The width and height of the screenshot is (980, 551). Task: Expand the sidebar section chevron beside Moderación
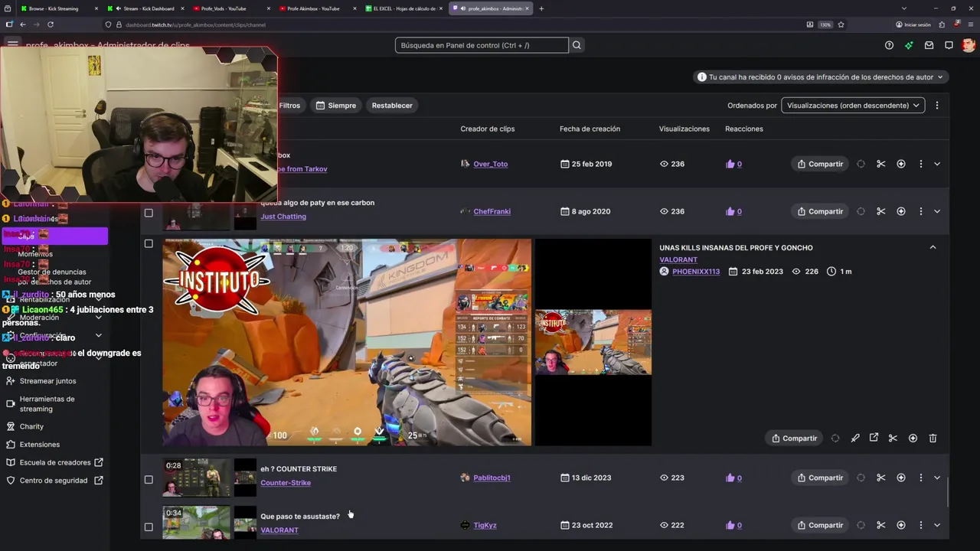98,318
